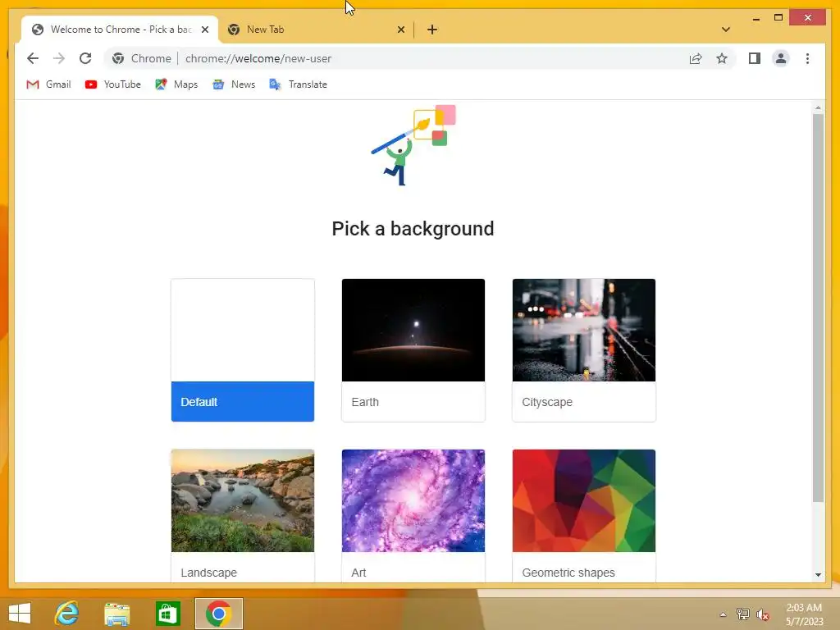Click the vertical scrollbar thumb
The width and height of the screenshot is (840, 630).
click(x=818, y=308)
